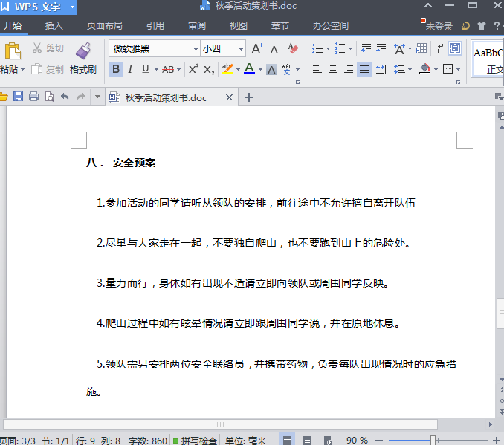This screenshot has height=445, width=504.
Task: Increase font size with A+ icon
Action: 257,49
